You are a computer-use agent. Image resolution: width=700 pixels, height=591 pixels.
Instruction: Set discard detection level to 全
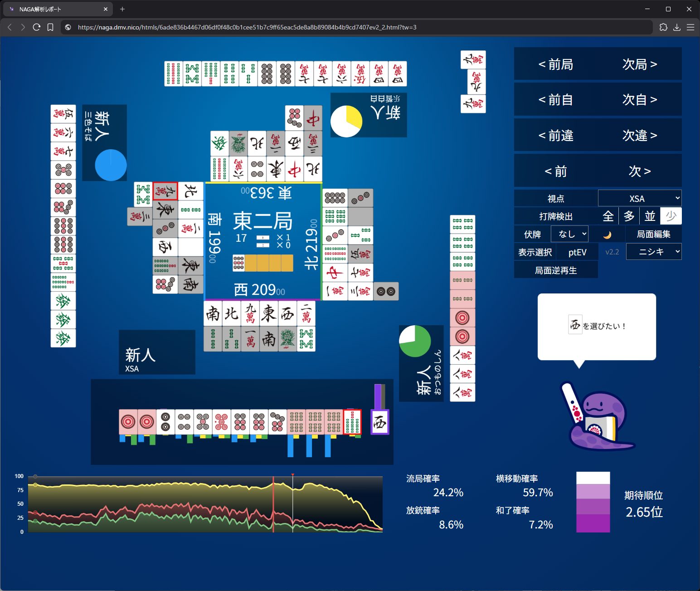click(608, 216)
